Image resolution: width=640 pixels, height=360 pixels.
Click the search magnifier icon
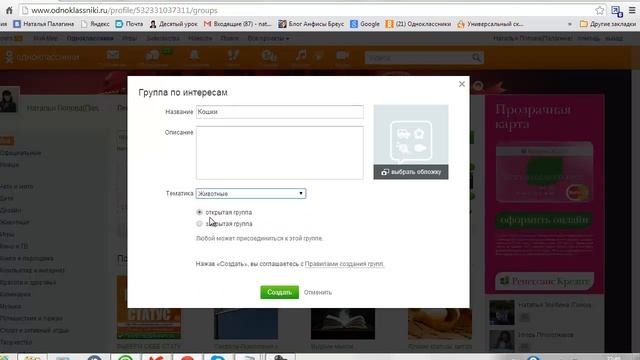(476, 58)
